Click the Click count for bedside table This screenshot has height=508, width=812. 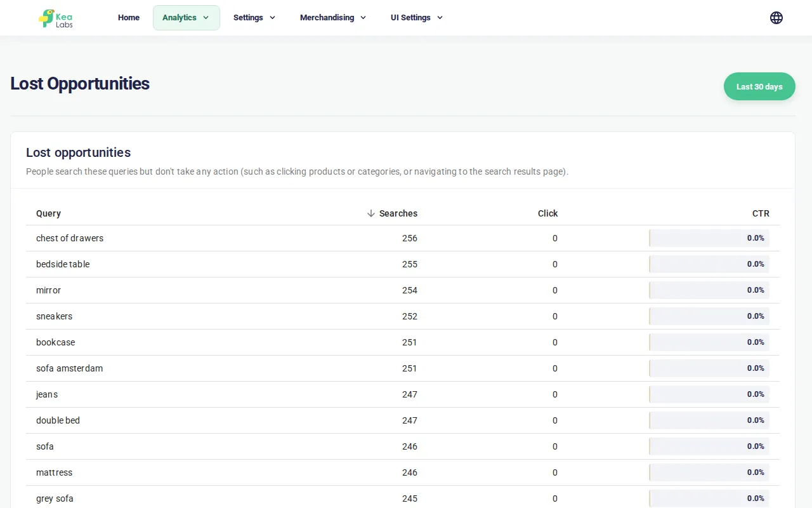[x=555, y=264]
